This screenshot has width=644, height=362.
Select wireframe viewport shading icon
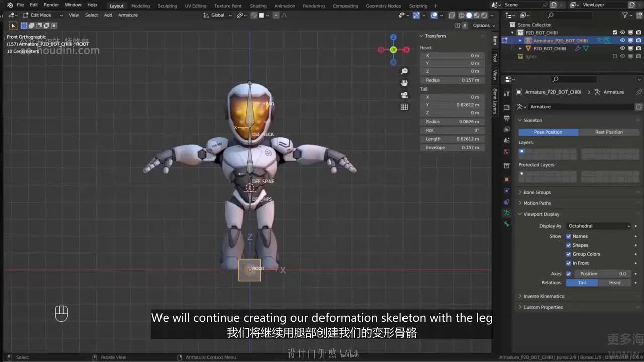tap(462, 15)
